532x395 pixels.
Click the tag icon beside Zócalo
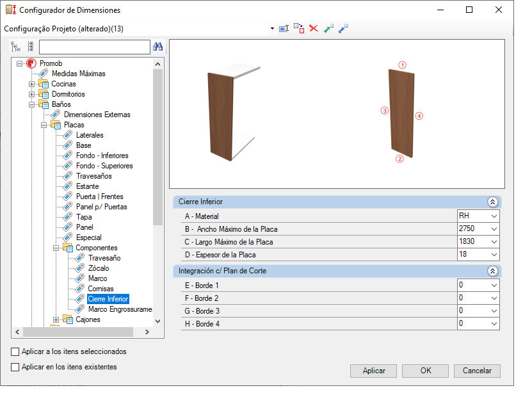pyautogui.click(x=80, y=268)
